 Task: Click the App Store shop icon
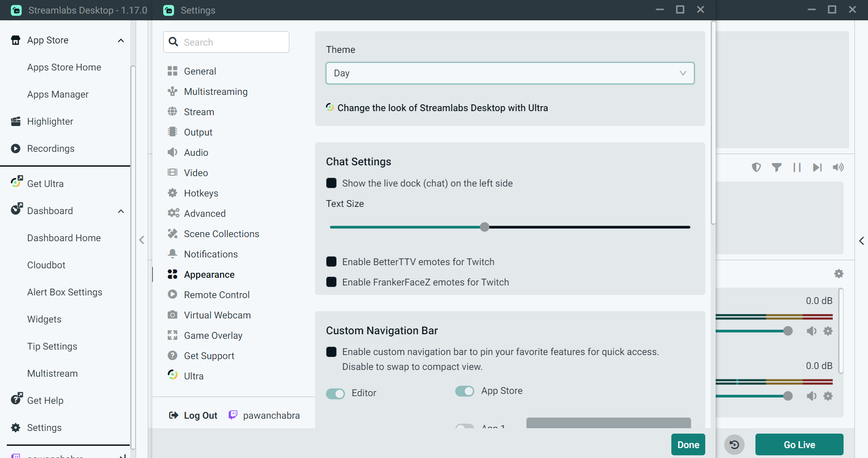tap(16, 40)
